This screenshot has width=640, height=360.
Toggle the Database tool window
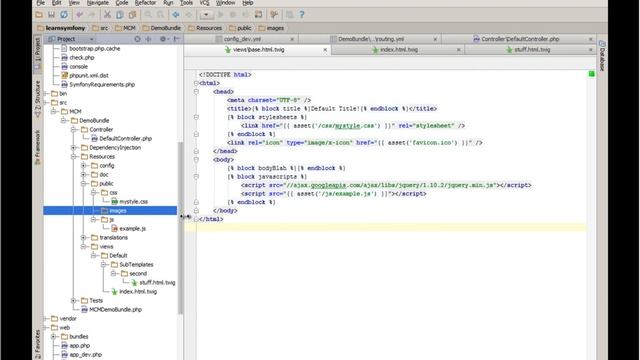(602, 56)
